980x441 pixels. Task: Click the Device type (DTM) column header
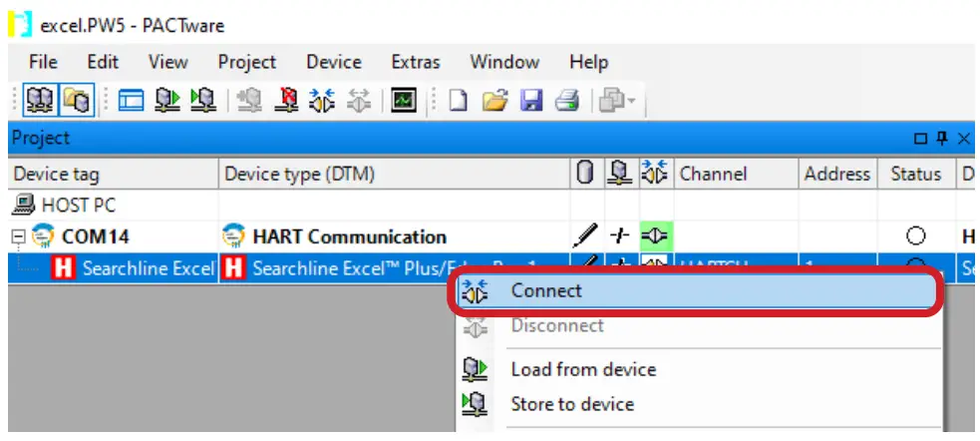click(395, 174)
